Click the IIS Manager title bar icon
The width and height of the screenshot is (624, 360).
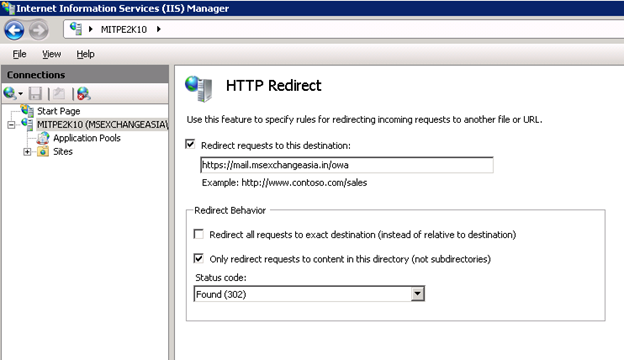[x=8, y=8]
